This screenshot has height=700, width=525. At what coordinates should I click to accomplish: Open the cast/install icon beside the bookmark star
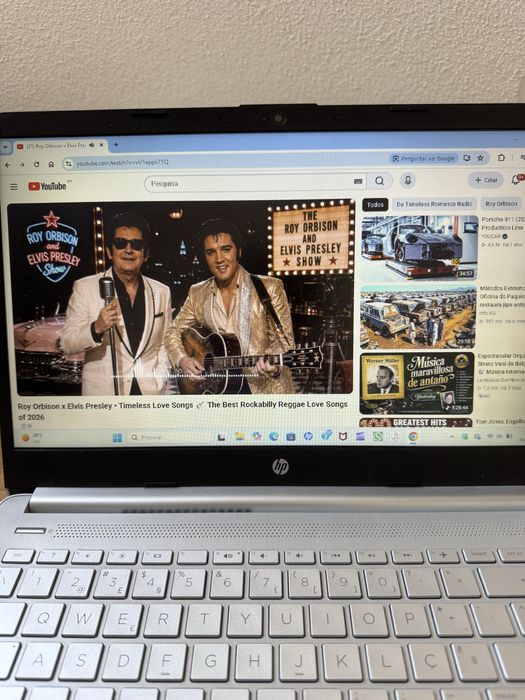pos(467,158)
